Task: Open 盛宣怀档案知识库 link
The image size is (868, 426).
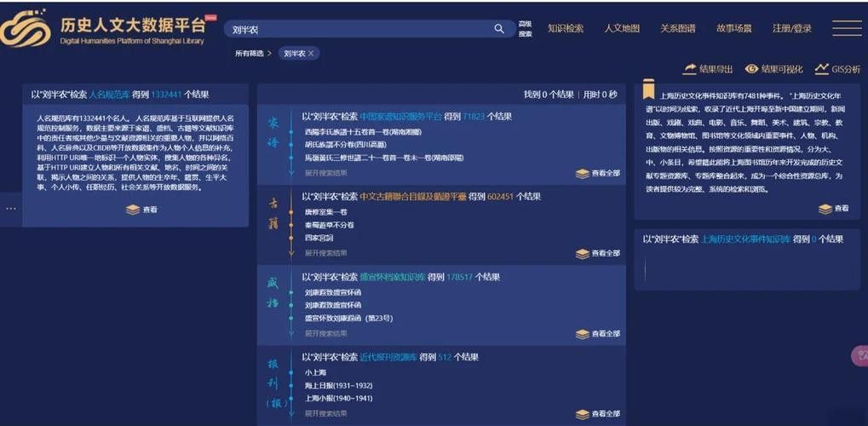Action: (x=393, y=277)
